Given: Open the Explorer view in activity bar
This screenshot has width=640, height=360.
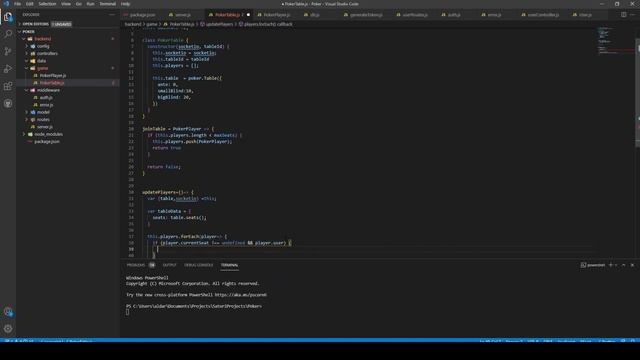Looking at the screenshot, I should [x=8, y=17].
